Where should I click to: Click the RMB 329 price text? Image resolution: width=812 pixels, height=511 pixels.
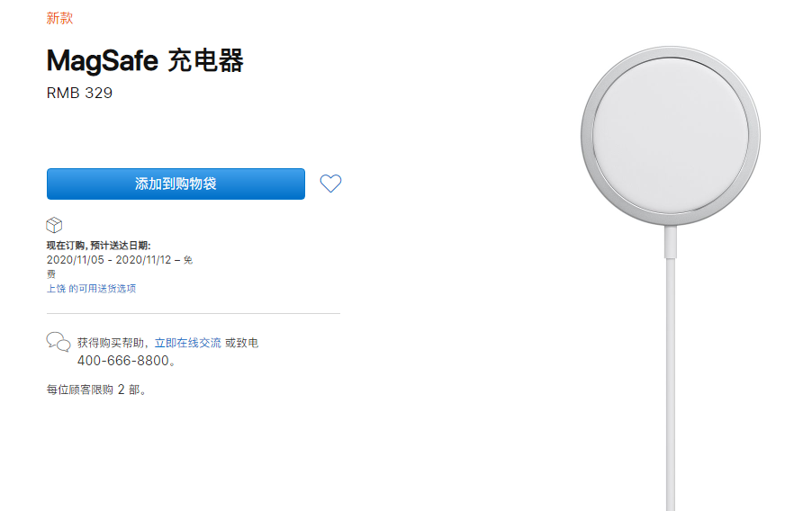79,93
